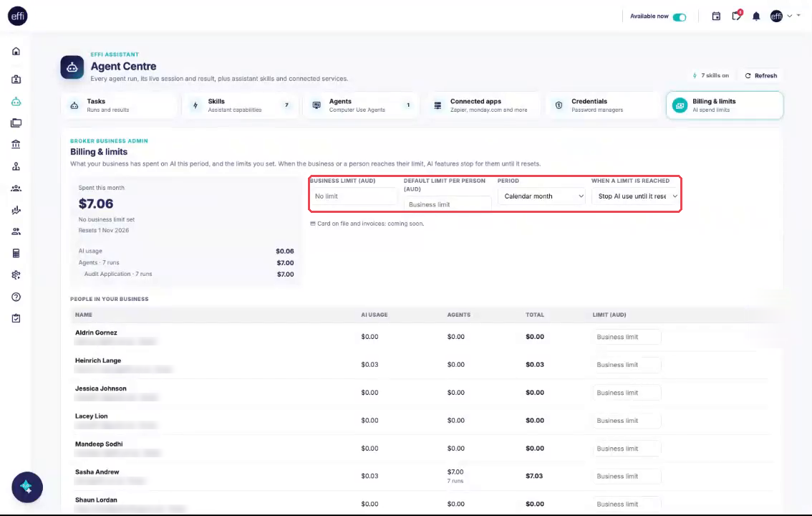
Task: Open the Home icon in sidebar
Action: [16, 52]
